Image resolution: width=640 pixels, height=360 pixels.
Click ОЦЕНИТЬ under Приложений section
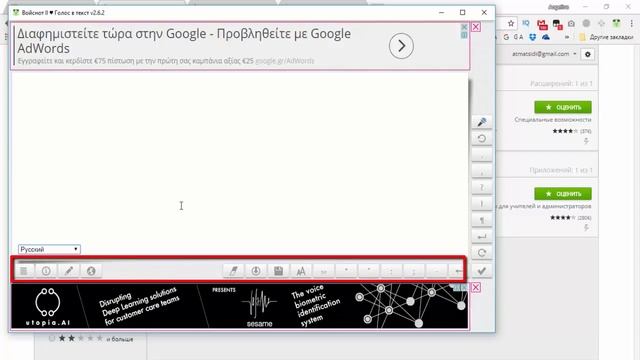pyautogui.click(x=563, y=193)
